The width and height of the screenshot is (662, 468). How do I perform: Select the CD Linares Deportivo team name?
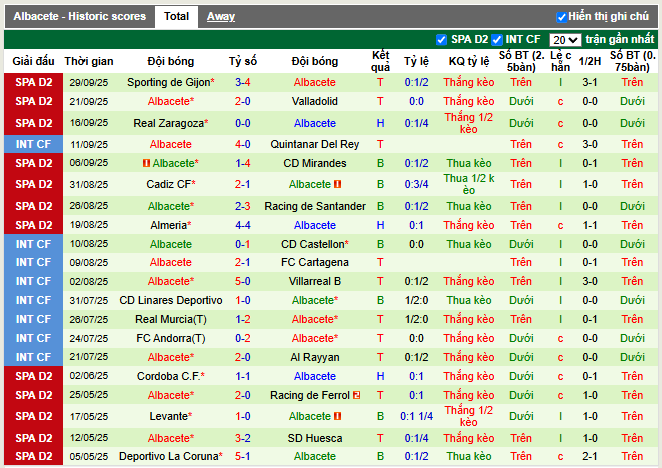171,300
